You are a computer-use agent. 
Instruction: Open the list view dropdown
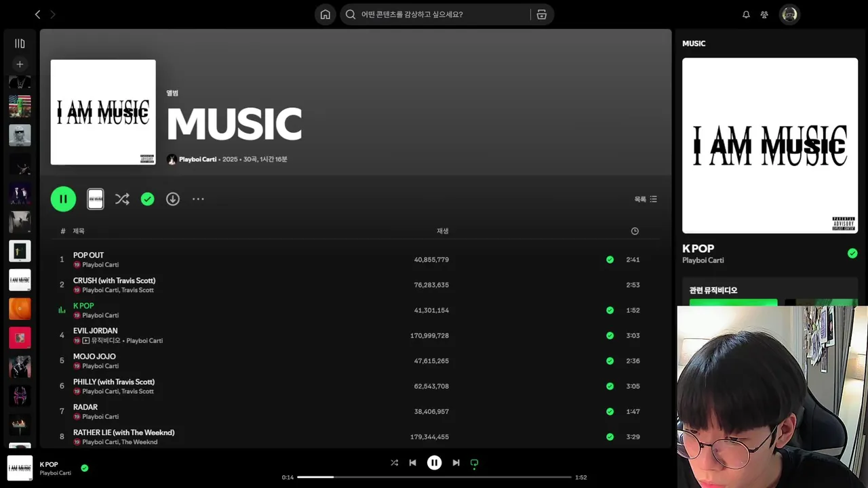[646, 199]
